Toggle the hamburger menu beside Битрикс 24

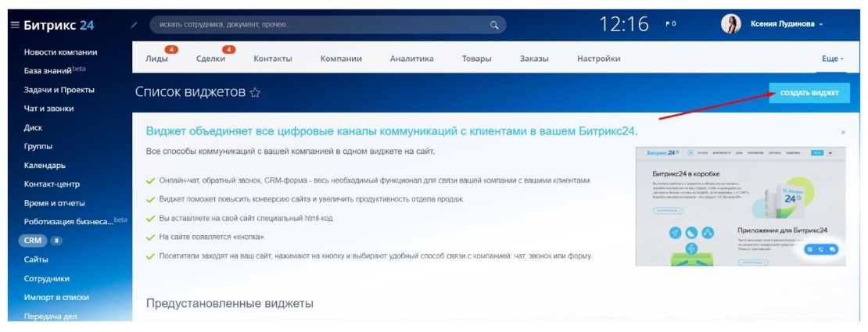point(15,25)
